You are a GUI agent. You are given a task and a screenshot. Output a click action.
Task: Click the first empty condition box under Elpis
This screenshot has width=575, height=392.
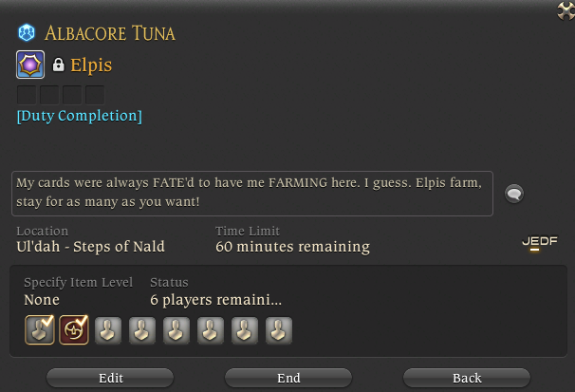pos(27,95)
